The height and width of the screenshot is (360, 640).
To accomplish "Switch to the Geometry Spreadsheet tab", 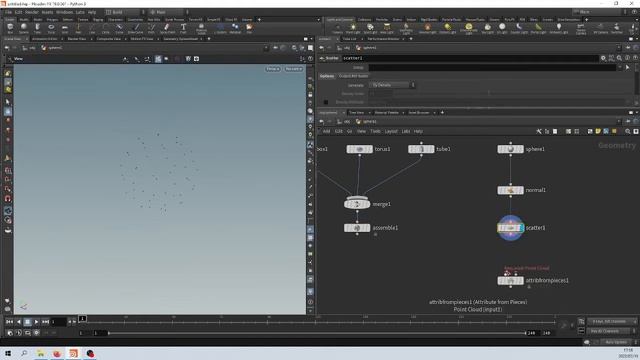I will pyautogui.click(x=180, y=39).
